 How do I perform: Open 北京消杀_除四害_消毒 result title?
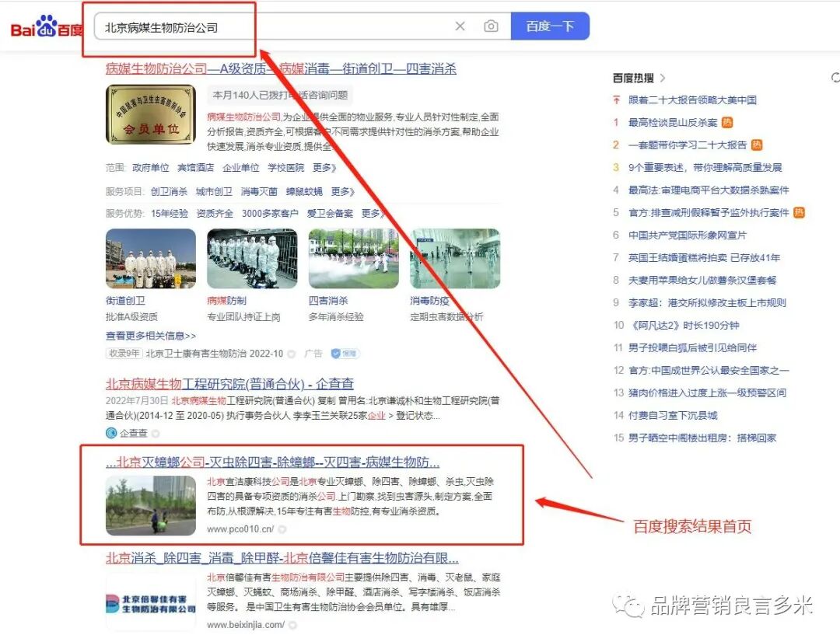(282, 558)
